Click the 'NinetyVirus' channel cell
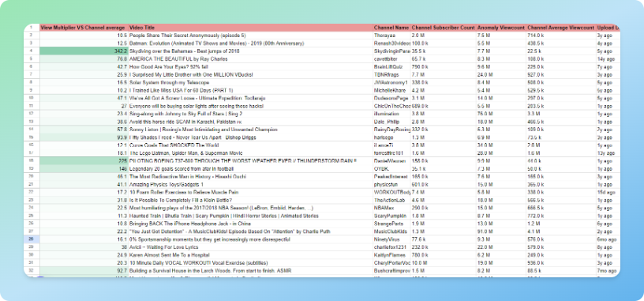 point(391,239)
